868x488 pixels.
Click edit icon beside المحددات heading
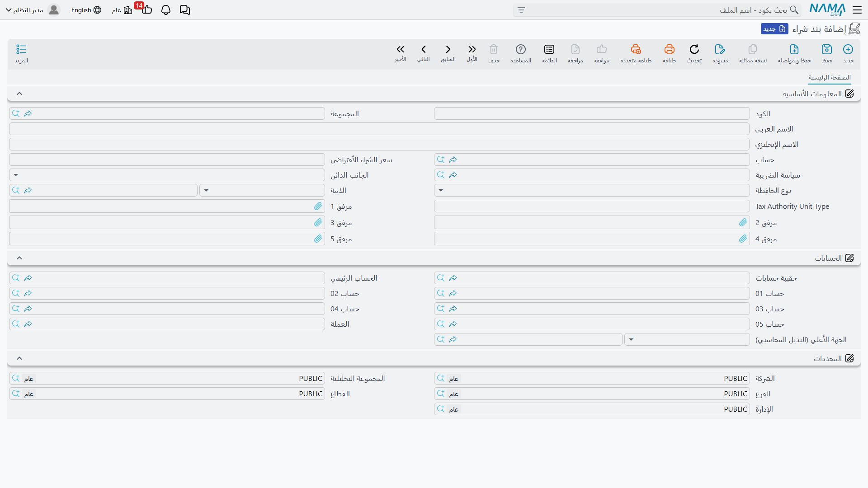[849, 358]
